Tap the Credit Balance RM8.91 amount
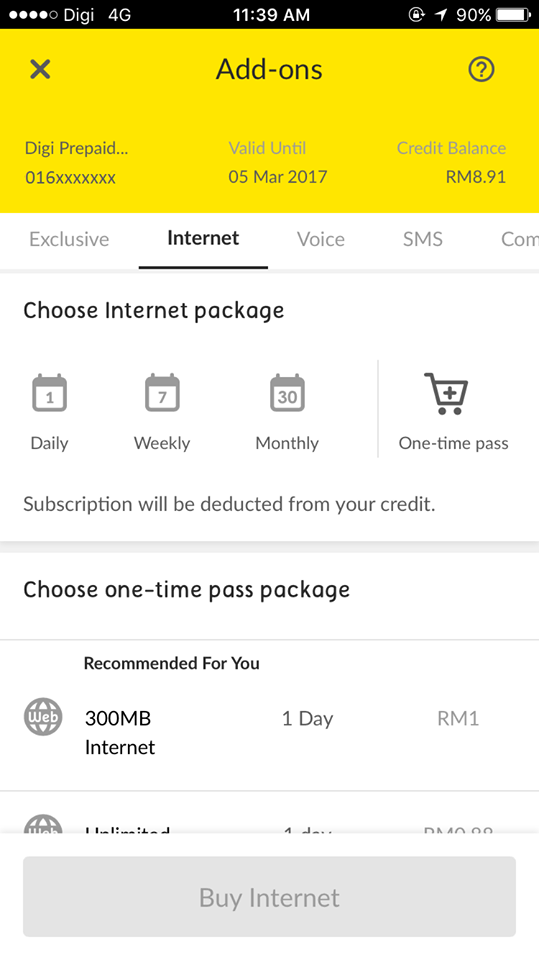This screenshot has height=960, width=539. 476,177
